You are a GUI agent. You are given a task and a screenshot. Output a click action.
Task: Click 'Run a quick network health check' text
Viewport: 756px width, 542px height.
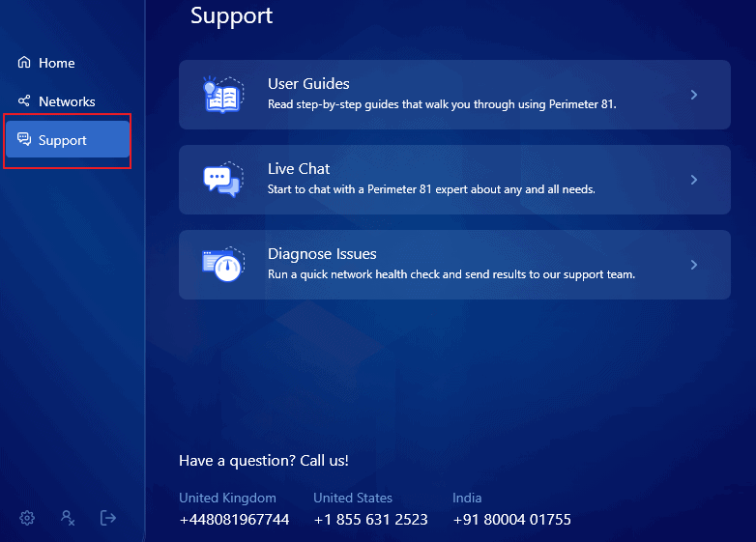[x=451, y=274]
